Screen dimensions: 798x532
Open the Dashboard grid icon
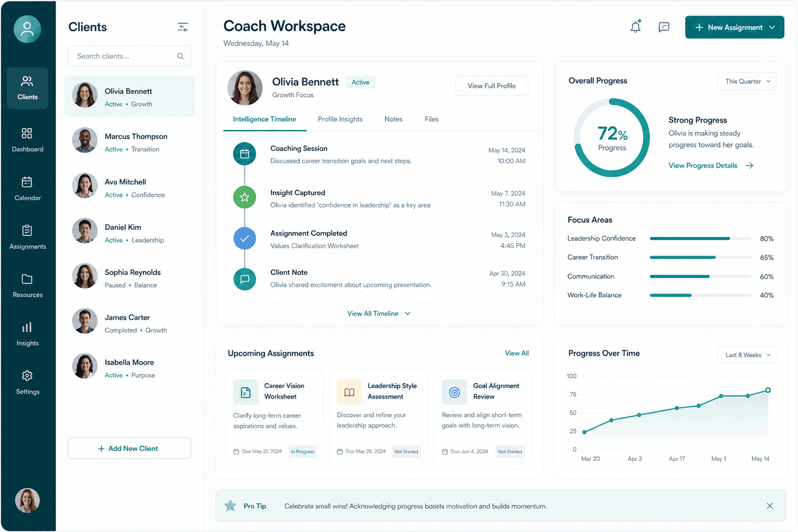click(x=27, y=134)
